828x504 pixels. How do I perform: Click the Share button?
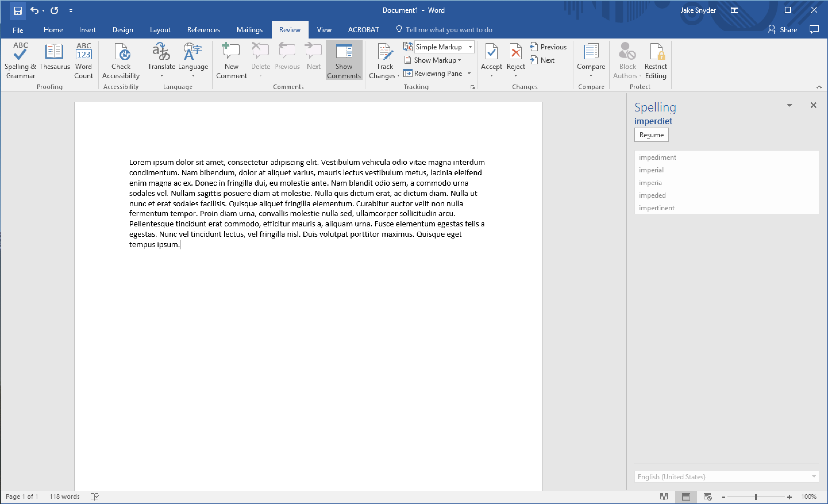click(782, 30)
